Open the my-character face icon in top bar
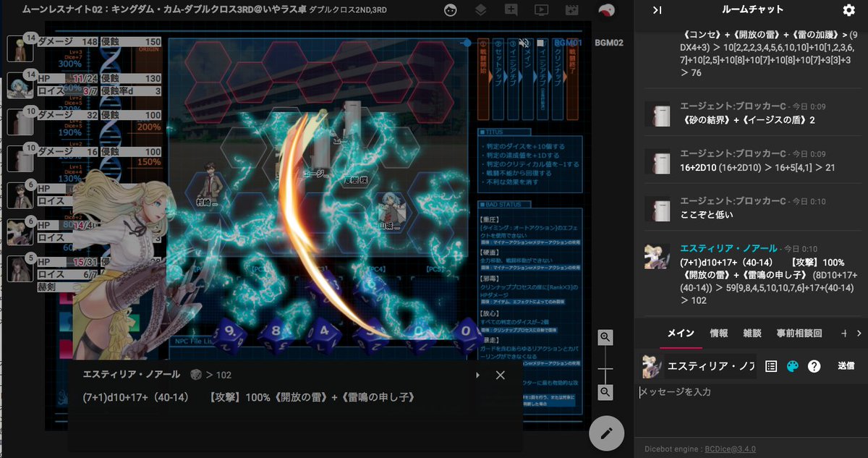The image size is (868, 458). click(451, 10)
